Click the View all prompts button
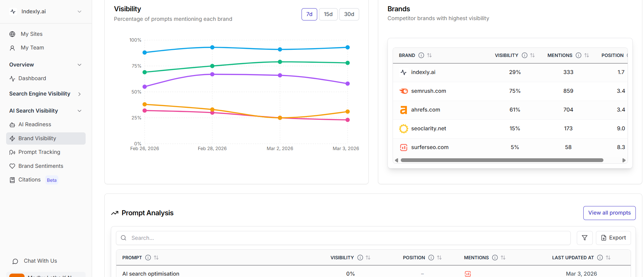 pyautogui.click(x=609, y=213)
